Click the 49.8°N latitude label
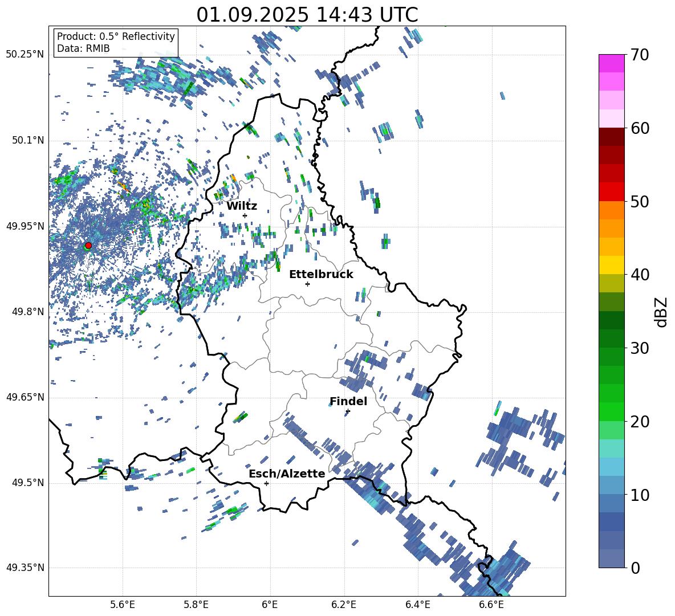Image resolution: width=675 pixels, height=616 pixels. click(x=27, y=312)
